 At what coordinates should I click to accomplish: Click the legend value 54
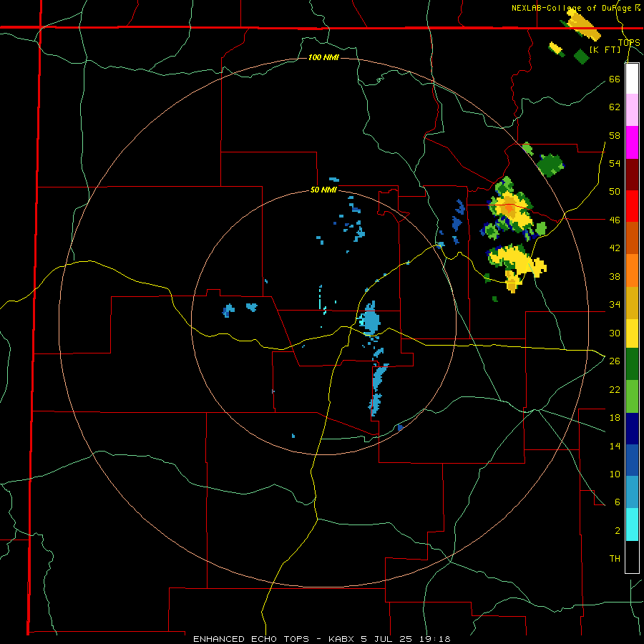point(615,163)
